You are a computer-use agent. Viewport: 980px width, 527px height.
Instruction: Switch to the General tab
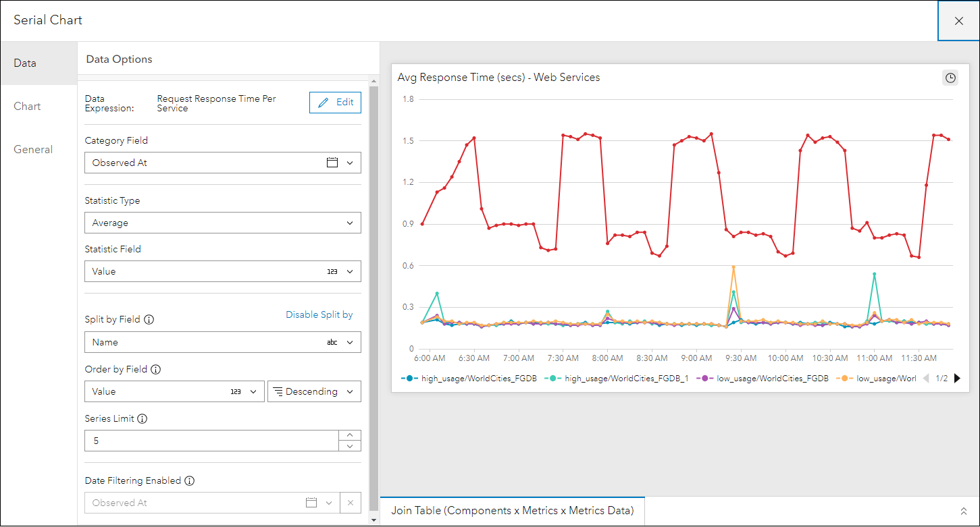click(x=33, y=150)
